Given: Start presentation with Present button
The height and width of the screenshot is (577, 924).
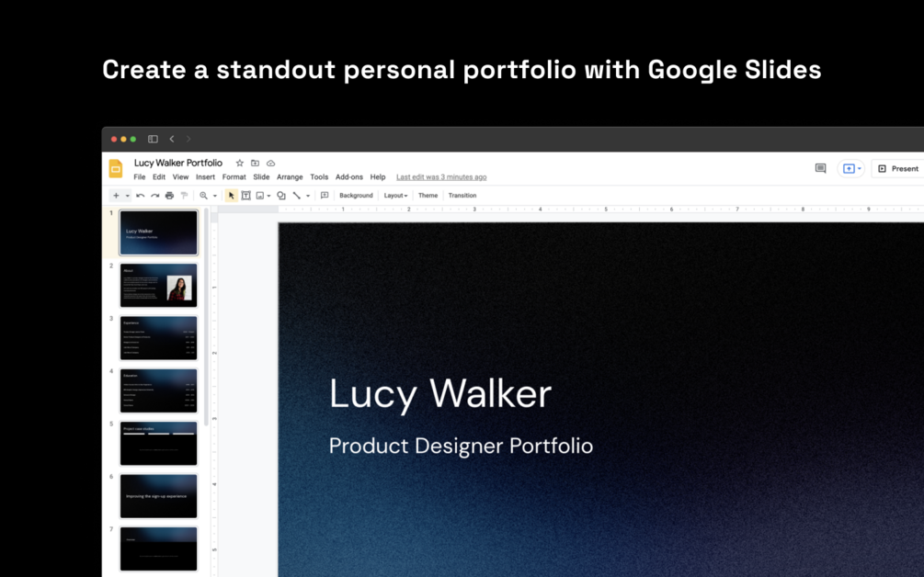Looking at the screenshot, I should [x=899, y=168].
